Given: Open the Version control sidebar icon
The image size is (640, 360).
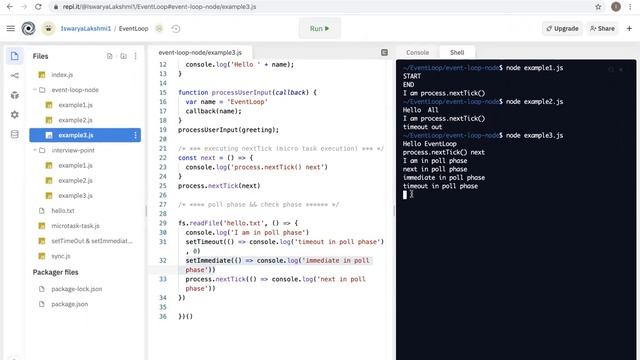Looking at the screenshot, I should (15, 76).
